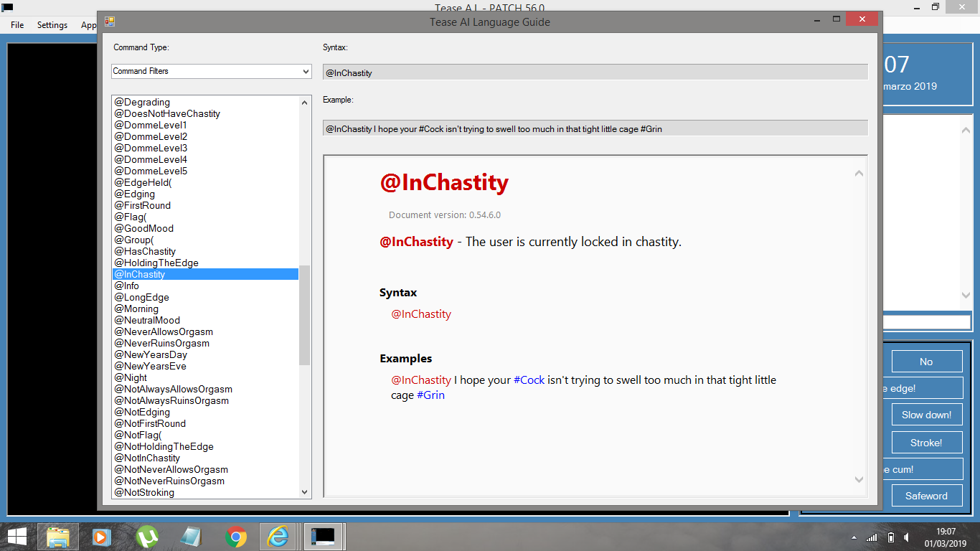Image resolution: width=980 pixels, height=551 pixels.
Task: Select @Night in the list
Action: tap(205, 377)
